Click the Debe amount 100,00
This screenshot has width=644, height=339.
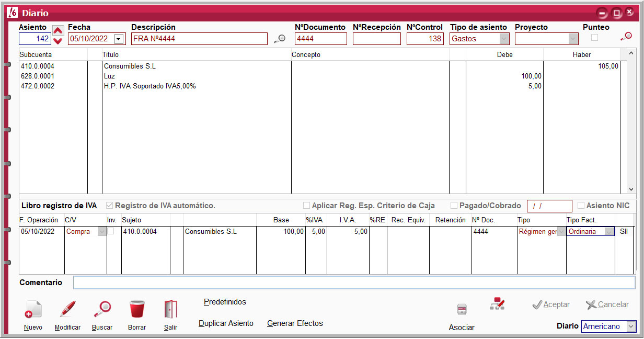532,76
